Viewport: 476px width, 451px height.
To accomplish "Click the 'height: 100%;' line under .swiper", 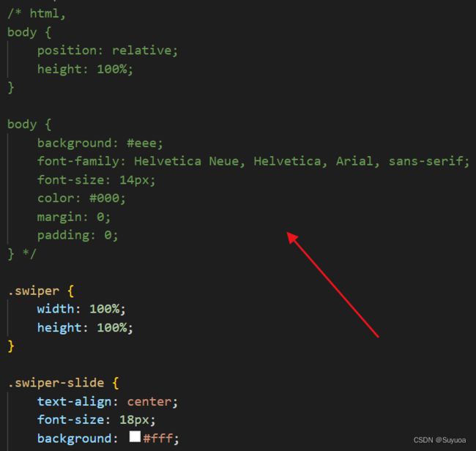I will (85, 328).
